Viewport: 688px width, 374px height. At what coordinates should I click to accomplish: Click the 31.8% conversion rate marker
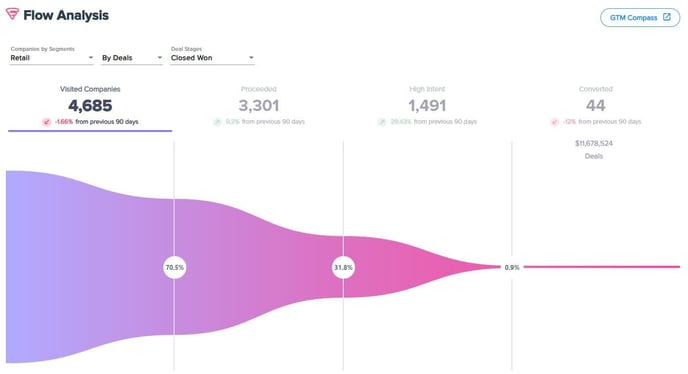pyautogui.click(x=343, y=267)
